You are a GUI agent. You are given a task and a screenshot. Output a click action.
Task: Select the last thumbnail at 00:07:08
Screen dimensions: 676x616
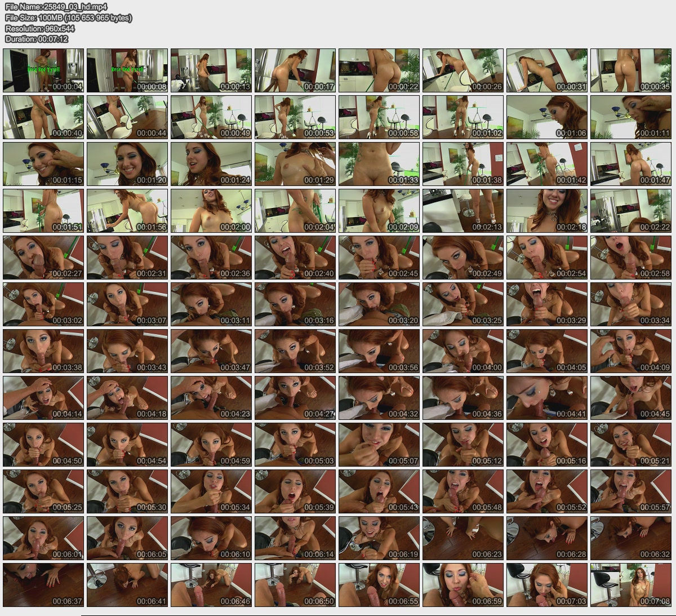[x=631, y=585]
